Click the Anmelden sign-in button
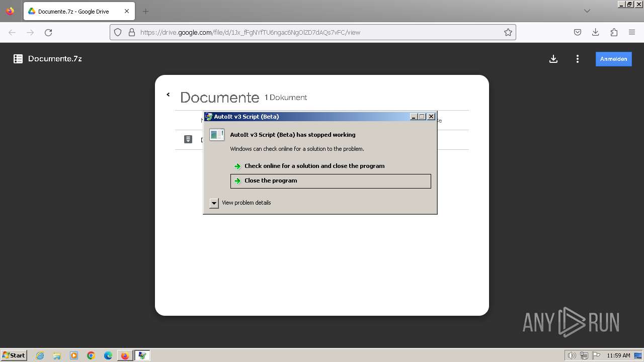The width and height of the screenshot is (644, 362). click(613, 59)
